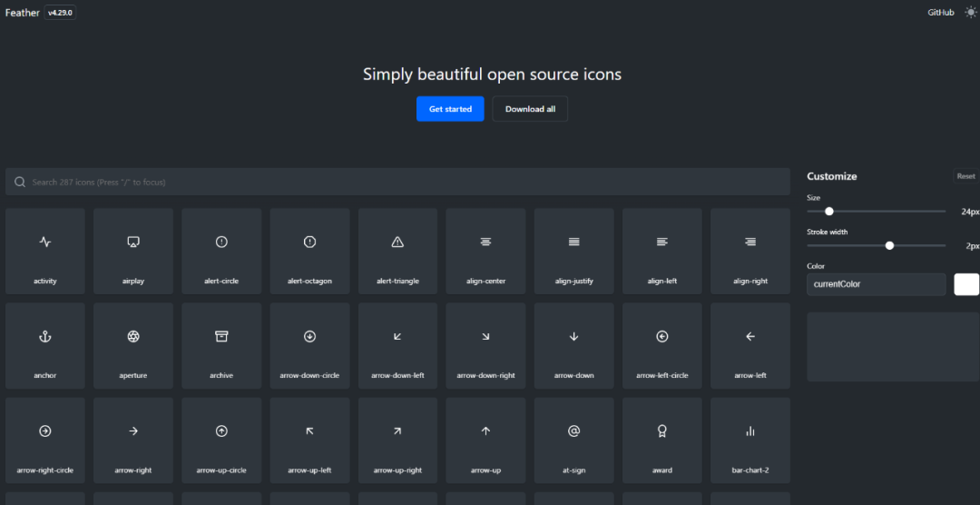Click the arrow-right icon card

point(133,440)
